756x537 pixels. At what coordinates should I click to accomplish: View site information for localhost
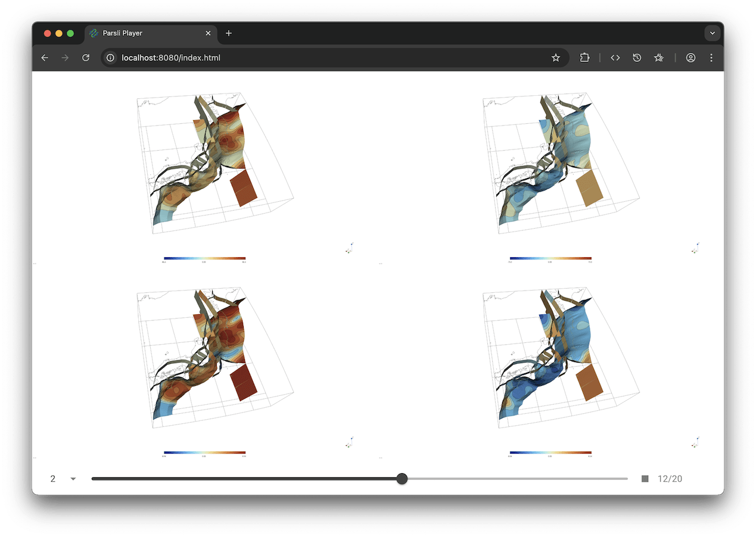click(x=110, y=58)
